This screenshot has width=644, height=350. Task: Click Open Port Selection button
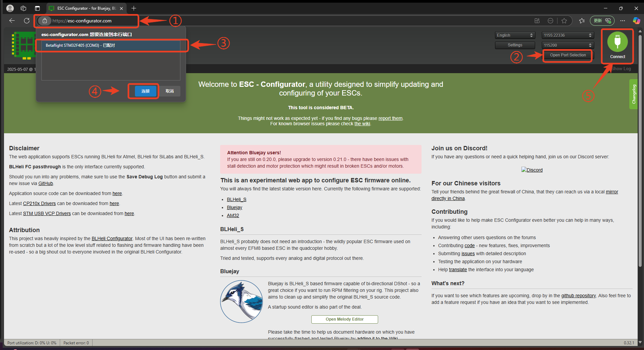pos(568,55)
